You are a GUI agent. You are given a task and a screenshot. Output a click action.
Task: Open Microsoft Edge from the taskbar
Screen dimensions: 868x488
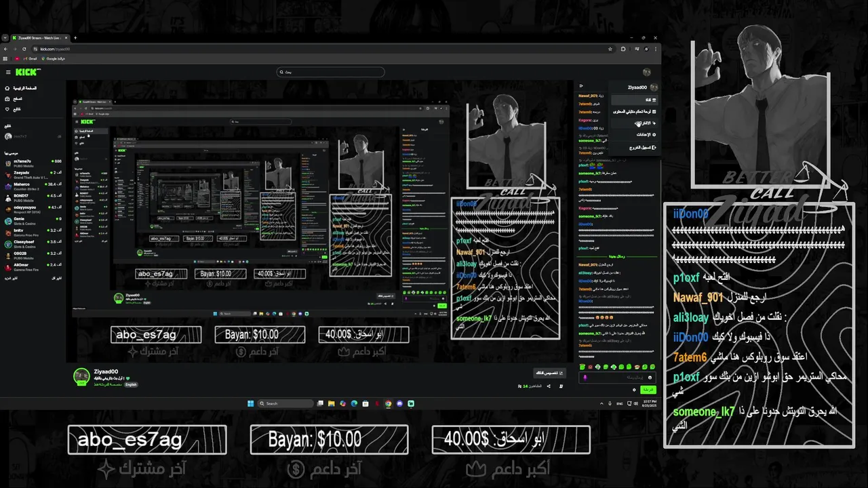coord(354,403)
